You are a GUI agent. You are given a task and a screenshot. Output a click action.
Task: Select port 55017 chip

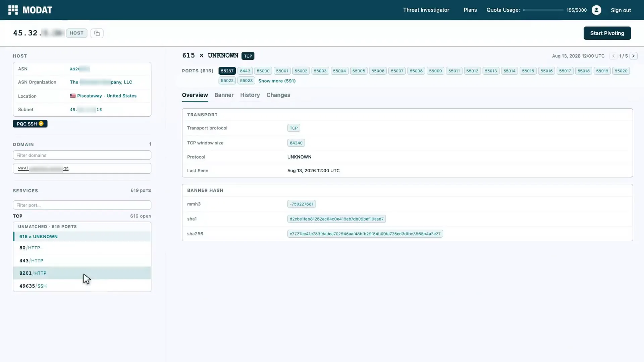tap(565, 71)
